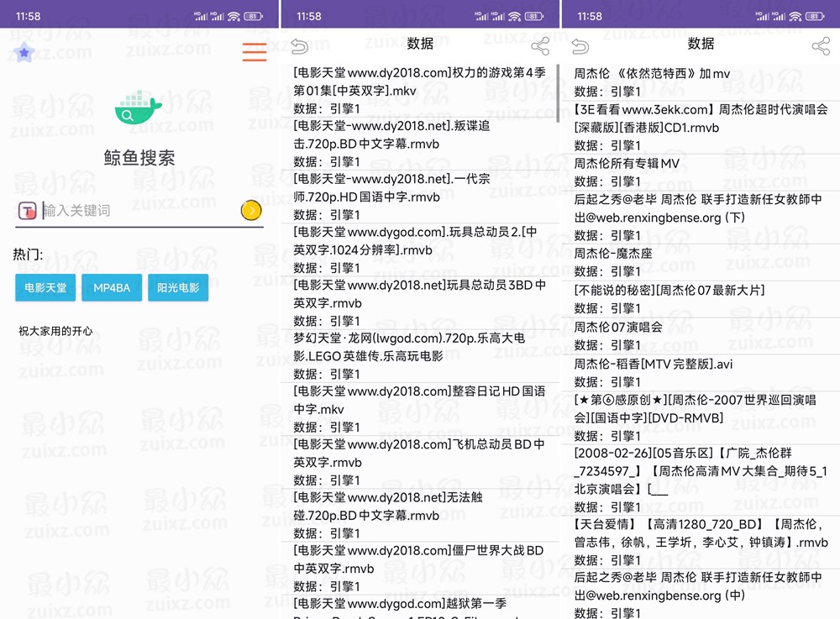
Task: Tap the 数据 title on middle screen
Action: click(420, 44)
